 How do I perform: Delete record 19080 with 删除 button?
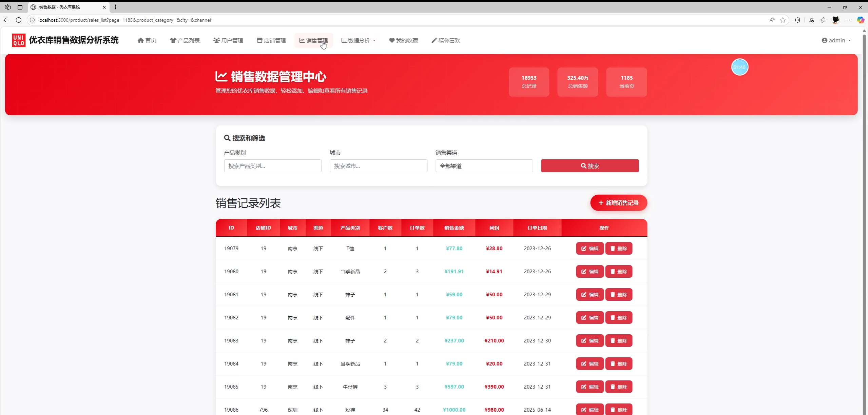[619, 272]
